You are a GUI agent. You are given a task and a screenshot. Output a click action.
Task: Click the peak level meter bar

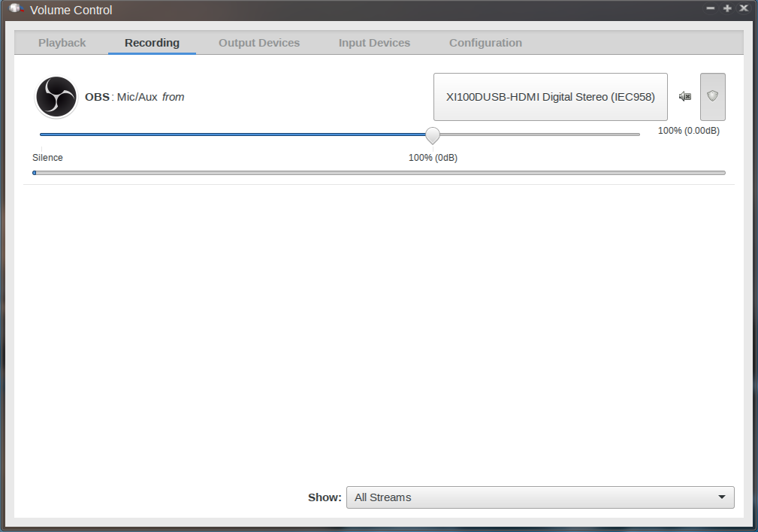379,173
